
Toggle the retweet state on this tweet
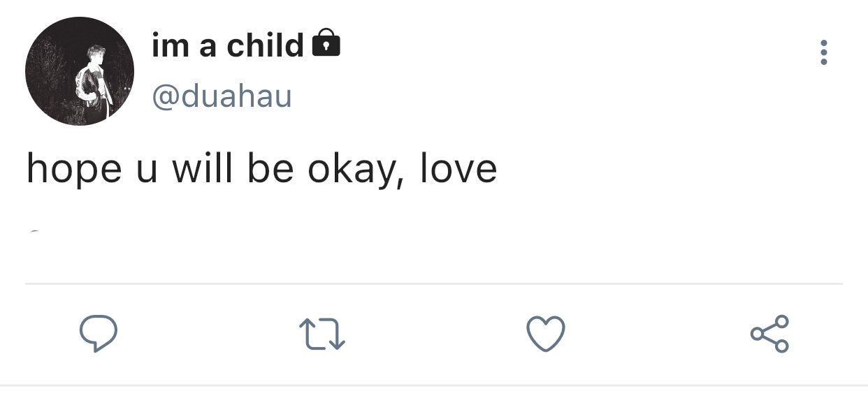(321, 334)
